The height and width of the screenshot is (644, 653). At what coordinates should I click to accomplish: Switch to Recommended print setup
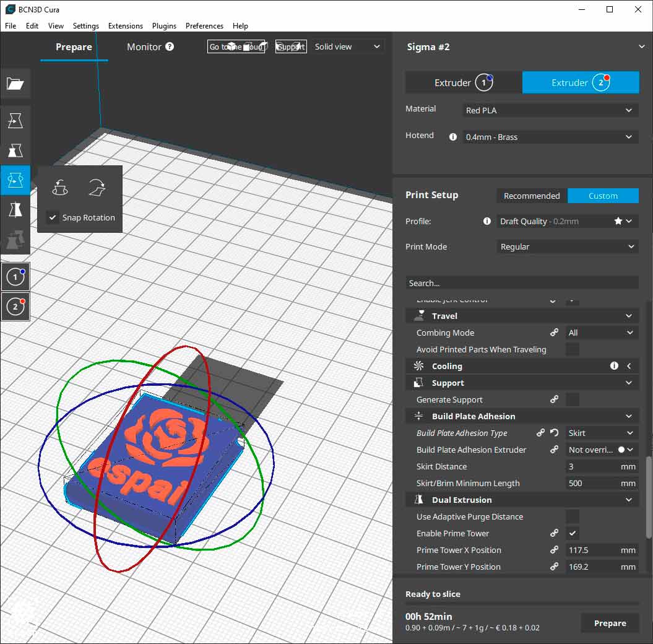(531, 196)
